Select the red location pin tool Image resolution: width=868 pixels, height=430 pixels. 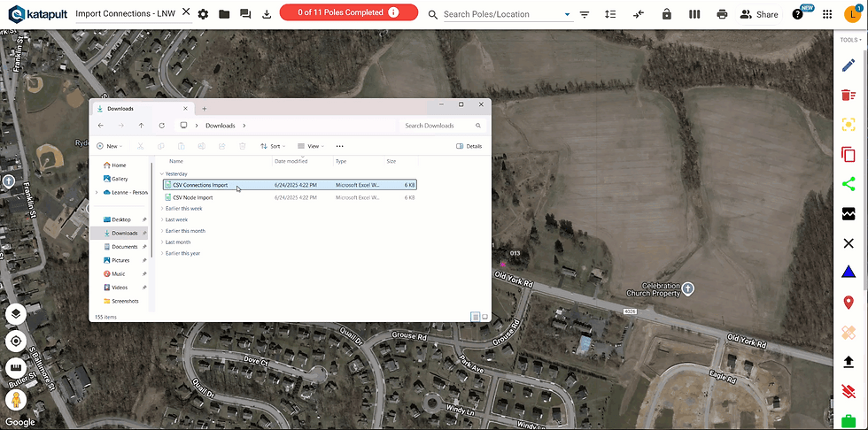point(849,303)
